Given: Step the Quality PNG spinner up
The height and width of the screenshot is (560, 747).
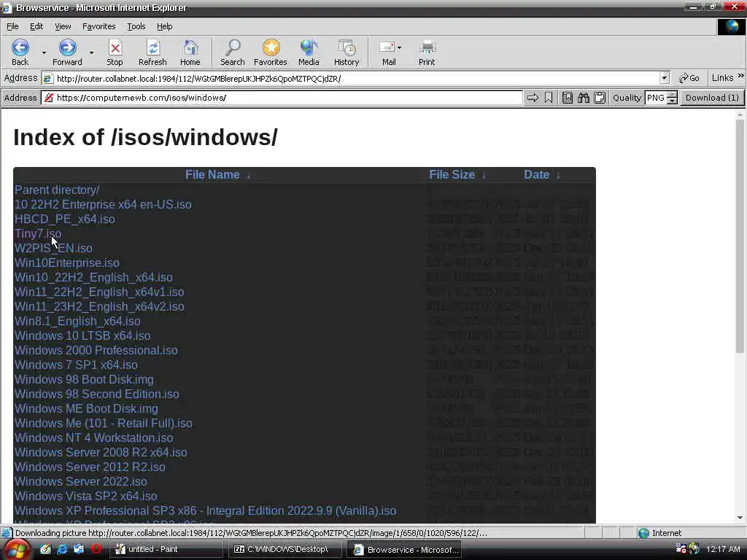Looking at the screenshot, I should (x=672, y=94).
